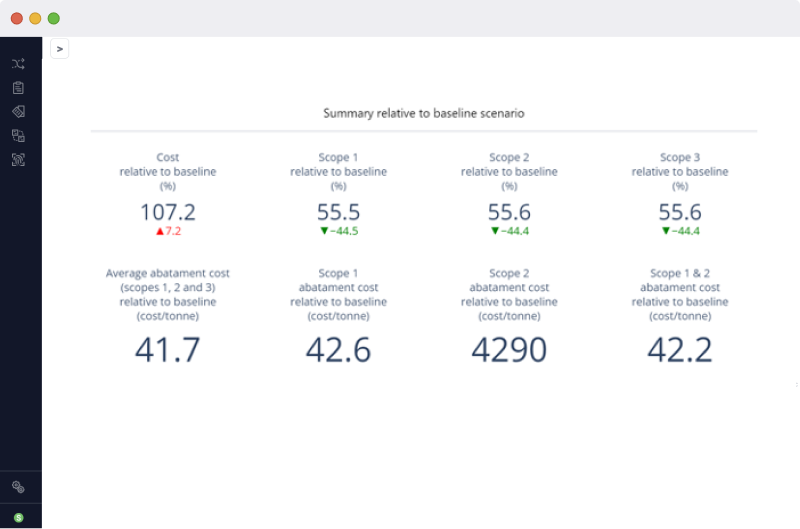Image resolution: width=800 pixels, height=529 pixels.
Task: Click the 'Summary relative to baseline scenario' heading
Action: point(423,114)
